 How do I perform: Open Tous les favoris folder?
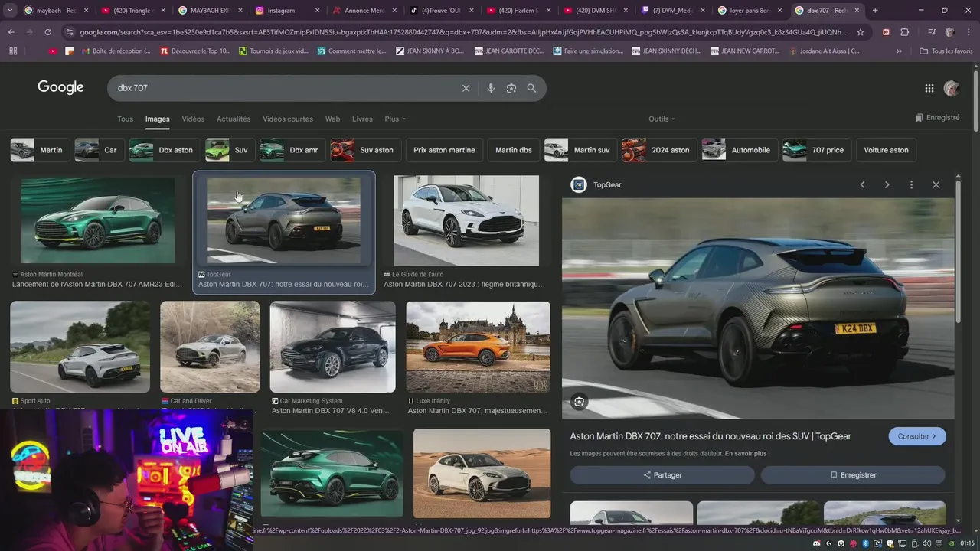click(946, 51)
